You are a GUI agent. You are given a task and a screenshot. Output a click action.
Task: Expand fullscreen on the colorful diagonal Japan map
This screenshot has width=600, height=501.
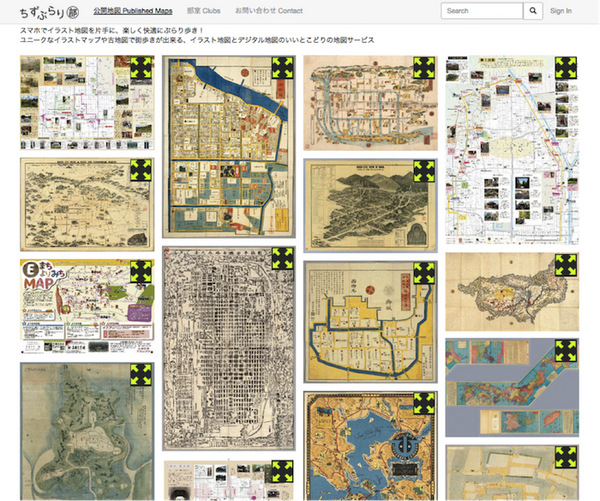pos(566,351)
